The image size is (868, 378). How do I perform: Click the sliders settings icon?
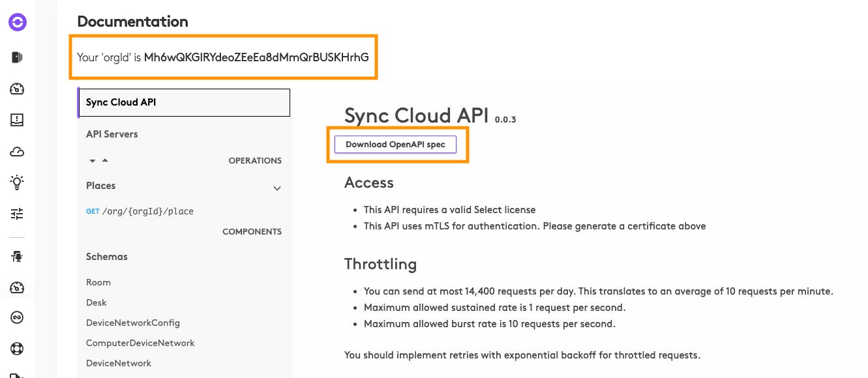click(18, 214)
